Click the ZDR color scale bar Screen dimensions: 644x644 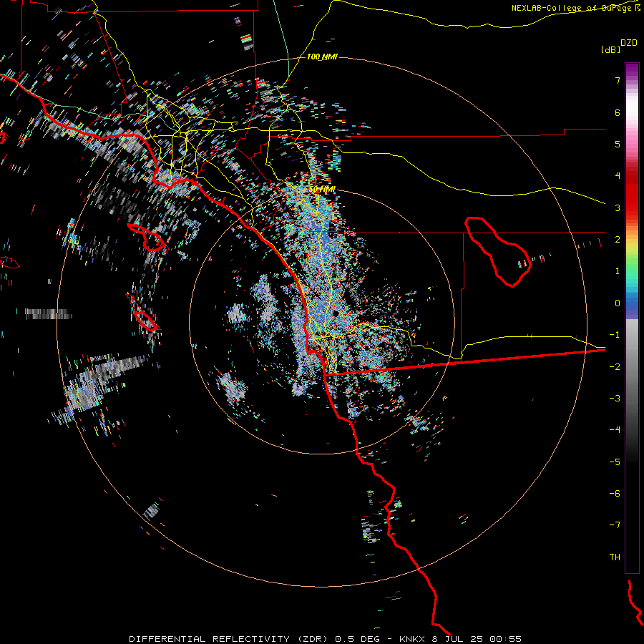632,318
